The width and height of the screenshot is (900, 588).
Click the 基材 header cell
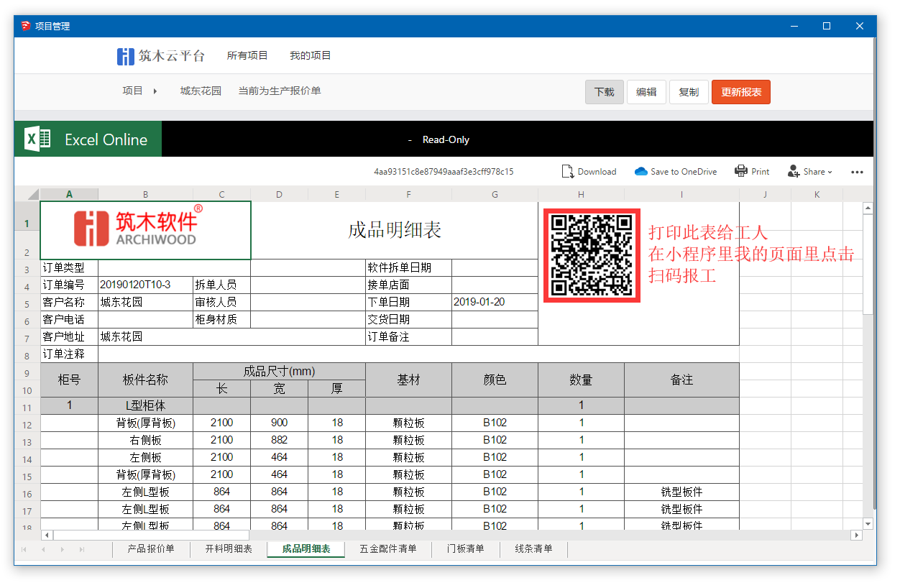pos(408,380)
